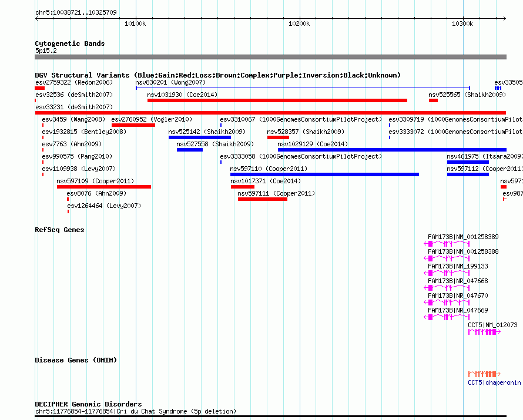Open the esv32536 (deSmith2007) variant
523x420 pixels.
(x=74, y=95)
